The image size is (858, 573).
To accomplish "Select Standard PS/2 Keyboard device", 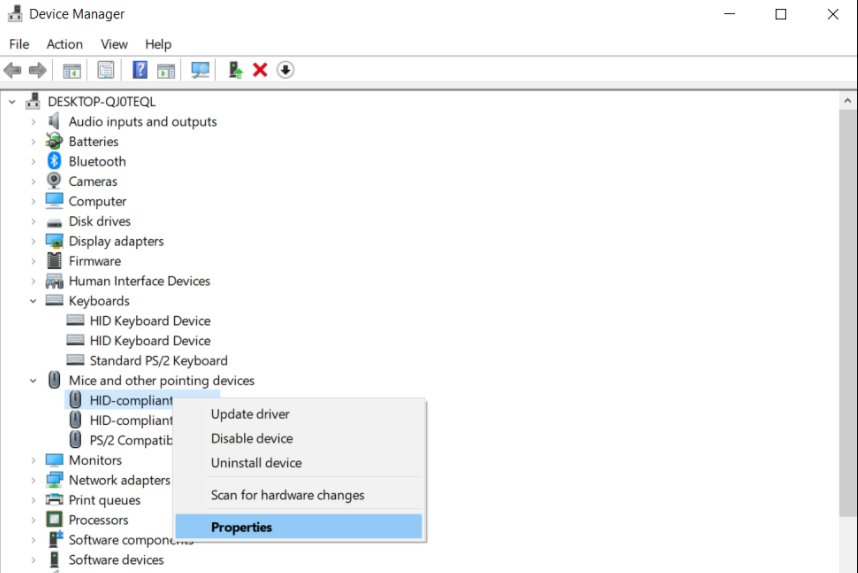I will coord(158,360).
